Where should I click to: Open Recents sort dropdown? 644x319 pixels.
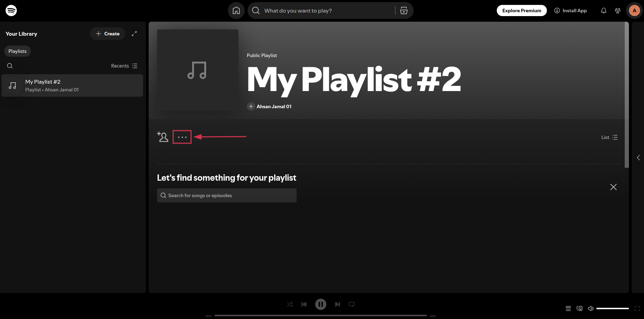[124, 66]
